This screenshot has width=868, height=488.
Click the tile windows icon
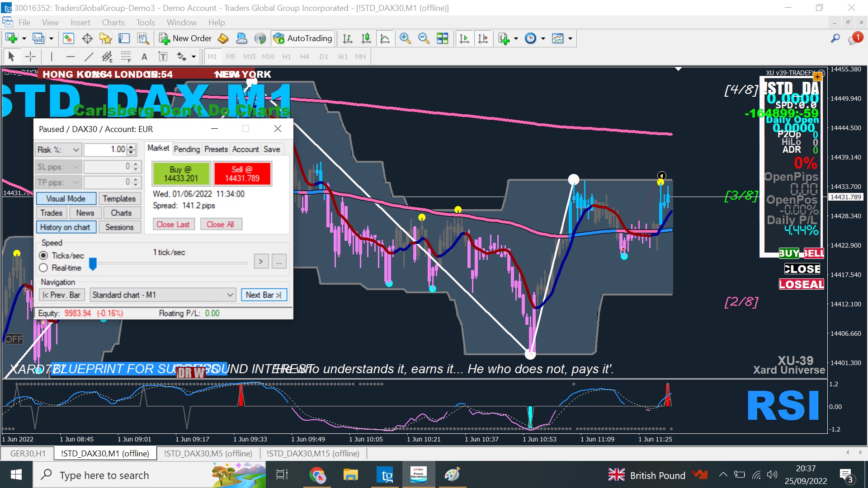443,38
